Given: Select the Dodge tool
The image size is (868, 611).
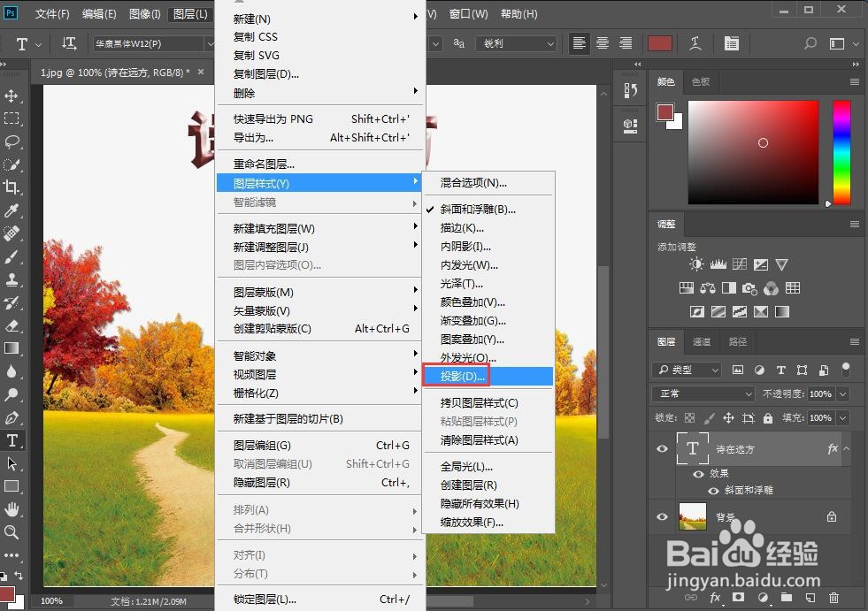Looking at the screenshot, I should pyautogui.click(x=12, y=394).
